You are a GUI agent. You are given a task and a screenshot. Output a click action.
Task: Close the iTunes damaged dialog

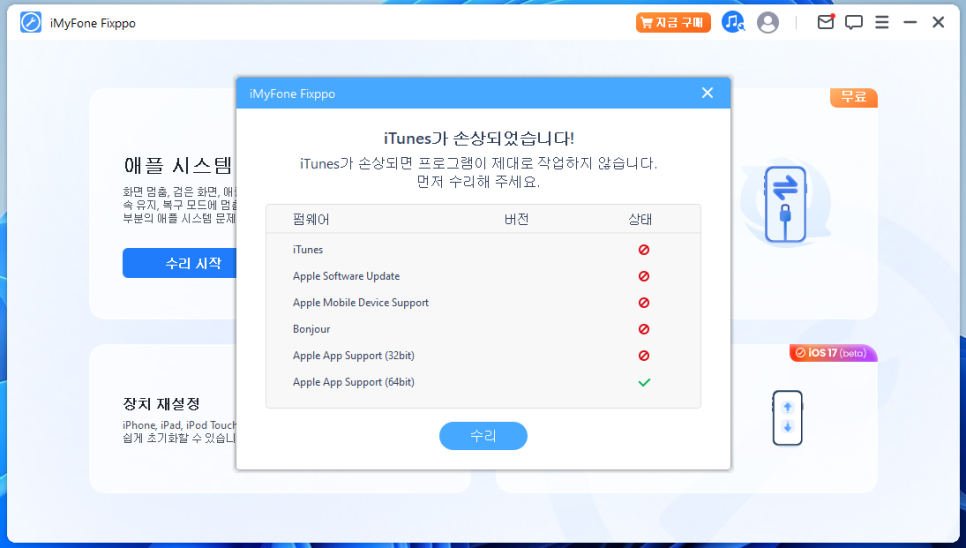[707, 93]
